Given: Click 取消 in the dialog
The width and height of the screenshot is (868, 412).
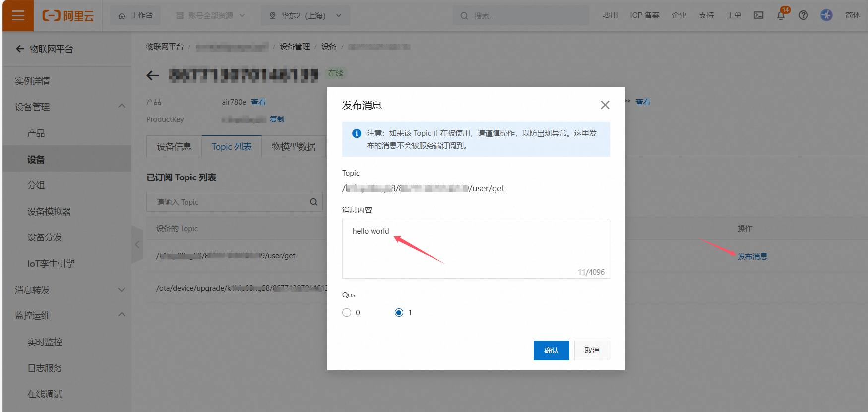Looking at the screenshot, I should pyautogui.click(x=592, y=351).
